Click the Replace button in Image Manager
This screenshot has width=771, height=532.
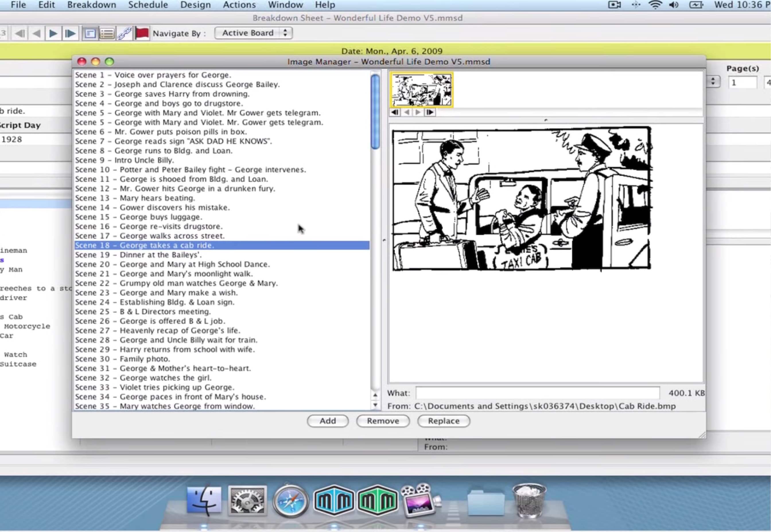click(443, 421)
